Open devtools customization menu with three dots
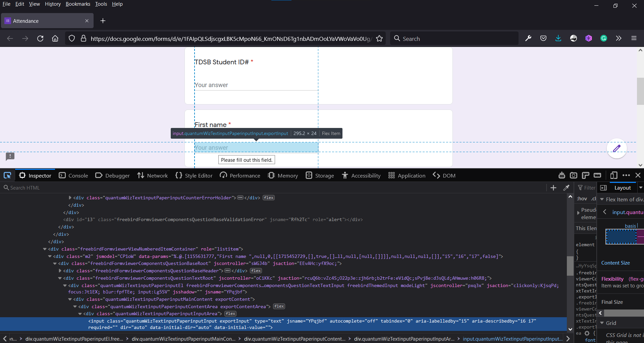The image size is (644, 343). coord(627,175)
